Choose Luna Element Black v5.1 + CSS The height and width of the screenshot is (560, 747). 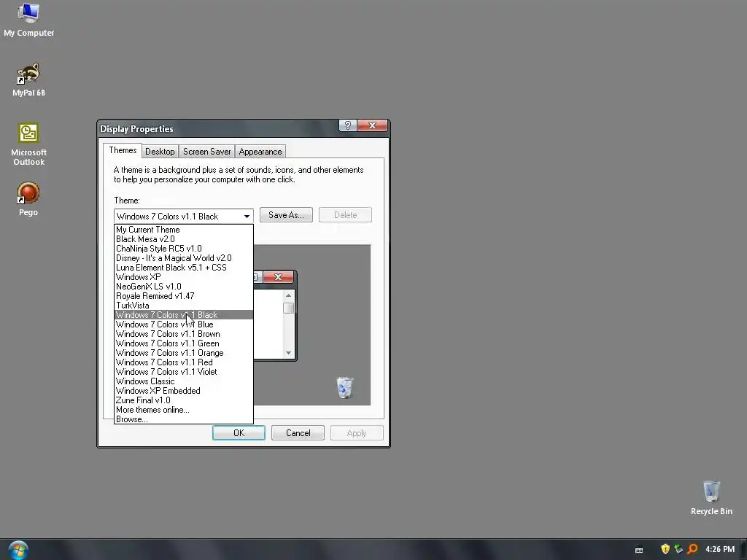pyautogui.click(x=184, y=268)
